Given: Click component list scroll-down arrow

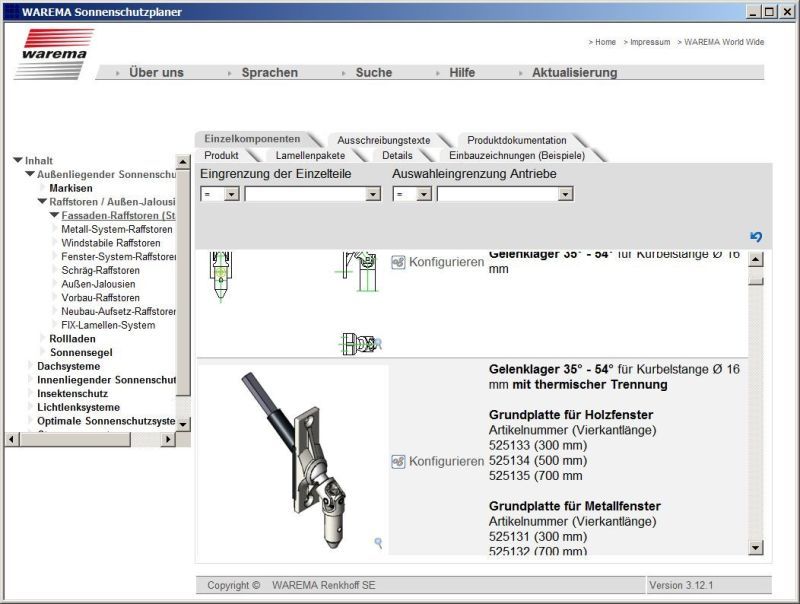Looking at the screenshot, I should 756,548.
